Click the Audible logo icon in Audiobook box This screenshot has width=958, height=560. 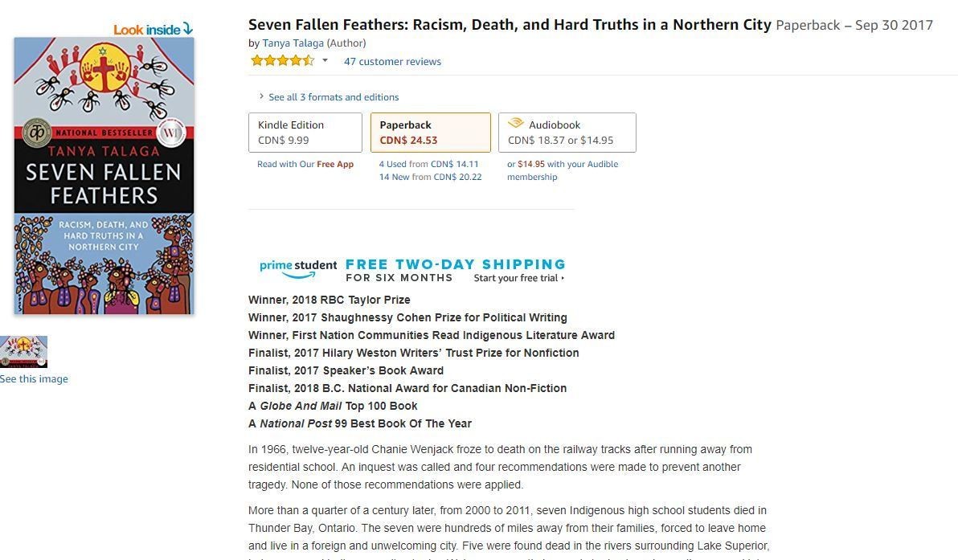(516, 124)
